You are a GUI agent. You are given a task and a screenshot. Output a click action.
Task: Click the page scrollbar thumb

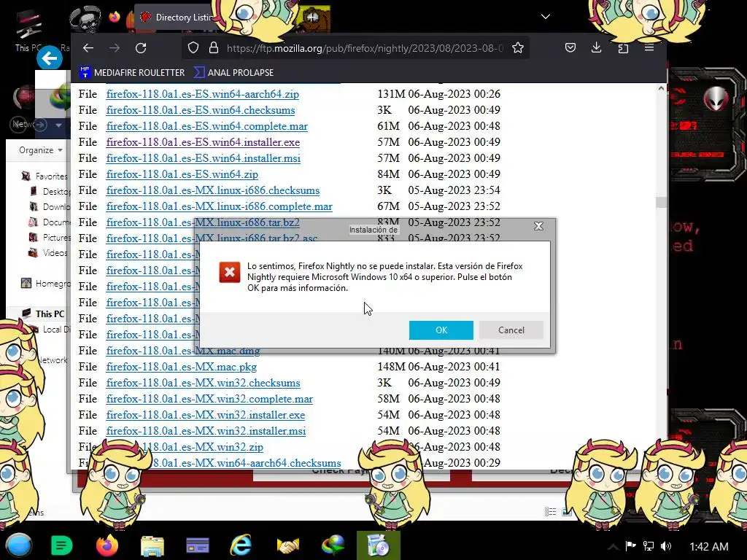(x=661, y=203)
